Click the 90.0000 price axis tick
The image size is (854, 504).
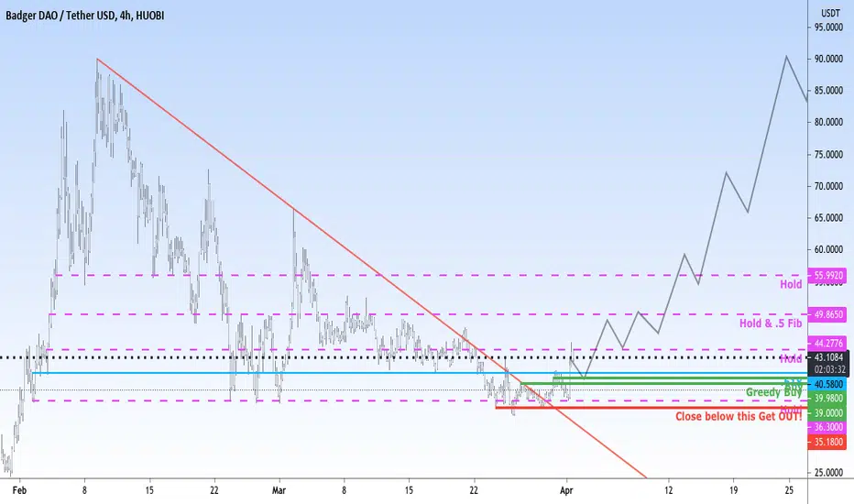(x=828, y=59)
